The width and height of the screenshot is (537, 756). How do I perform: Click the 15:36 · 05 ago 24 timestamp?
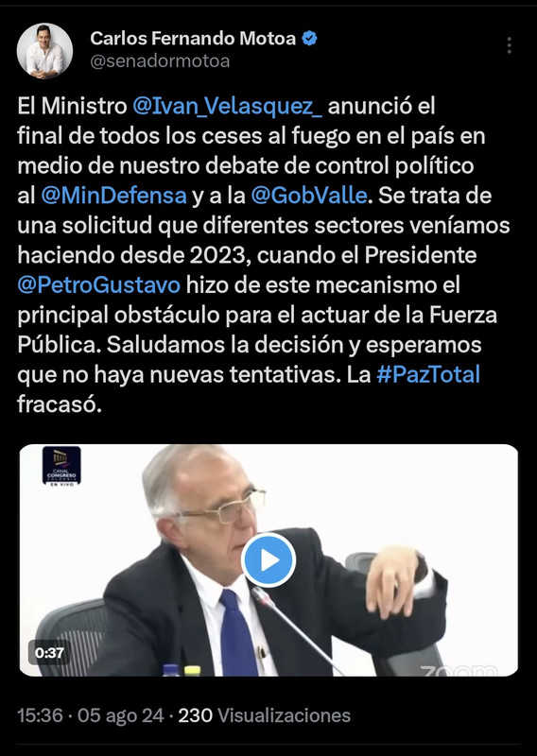coord(91,715)
